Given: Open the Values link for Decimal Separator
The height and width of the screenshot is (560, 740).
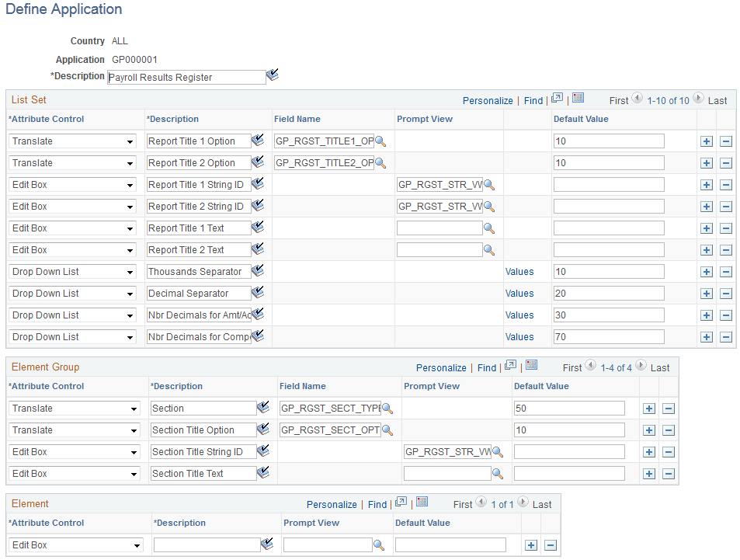Looking at the screenshot, I should coord(520,293).
